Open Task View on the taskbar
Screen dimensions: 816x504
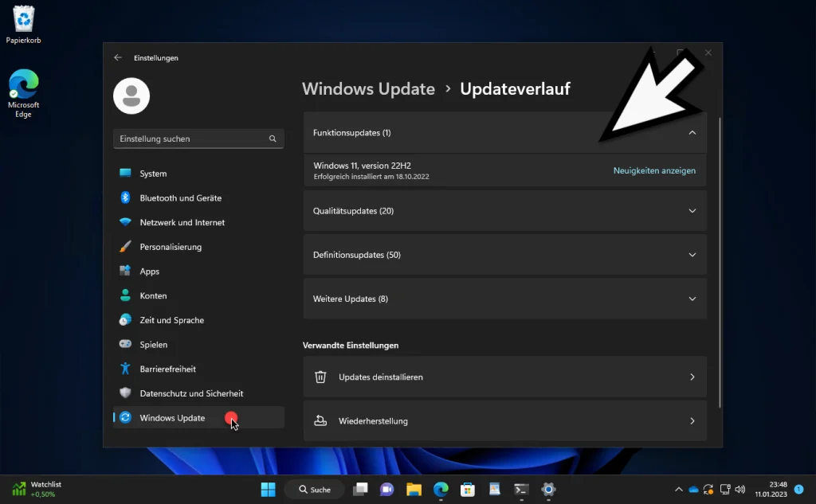[360, 490]
